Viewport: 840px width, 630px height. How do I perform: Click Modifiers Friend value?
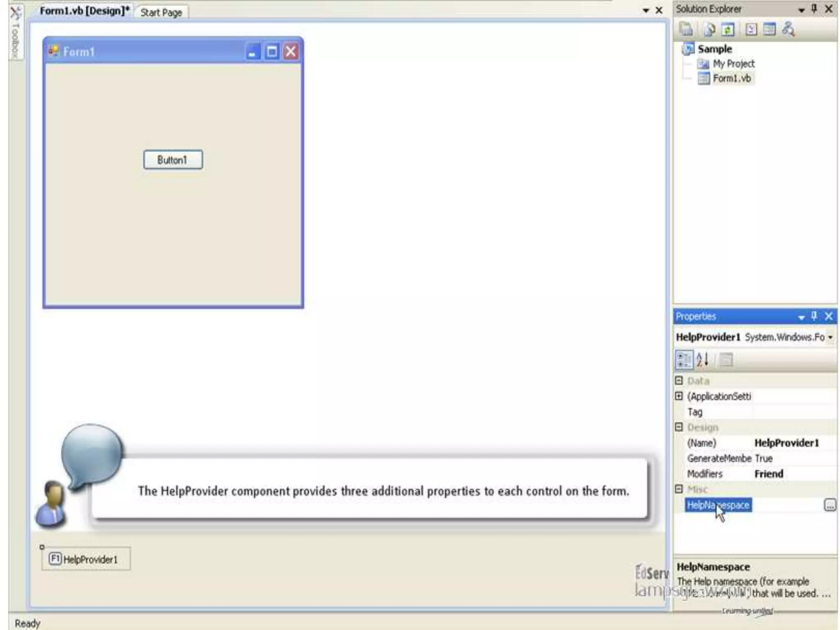coord(794,474)
